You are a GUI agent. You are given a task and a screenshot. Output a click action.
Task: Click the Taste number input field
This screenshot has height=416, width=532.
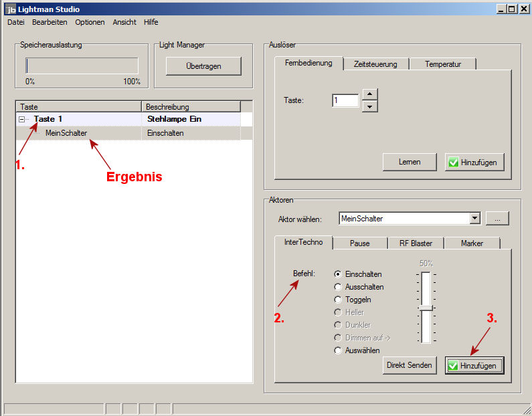click(x=345, y=100)
